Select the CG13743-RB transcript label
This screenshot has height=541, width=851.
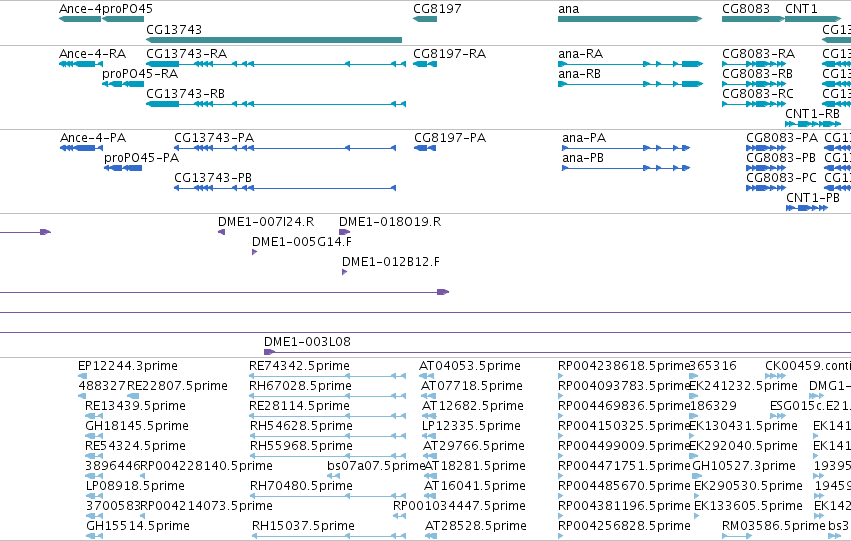(x=186, y=94)
